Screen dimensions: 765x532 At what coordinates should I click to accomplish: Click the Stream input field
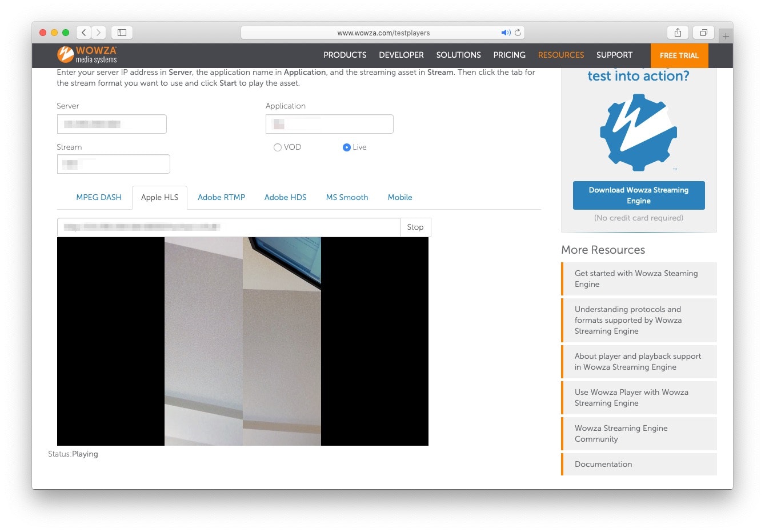(x=114, y=164)
